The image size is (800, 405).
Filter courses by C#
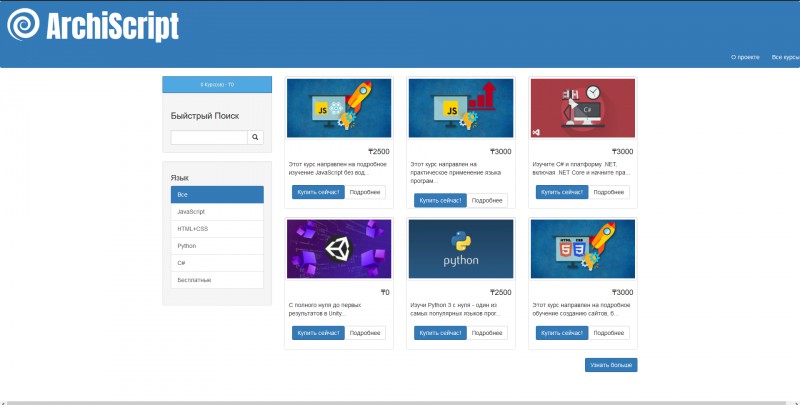point(217,263)
